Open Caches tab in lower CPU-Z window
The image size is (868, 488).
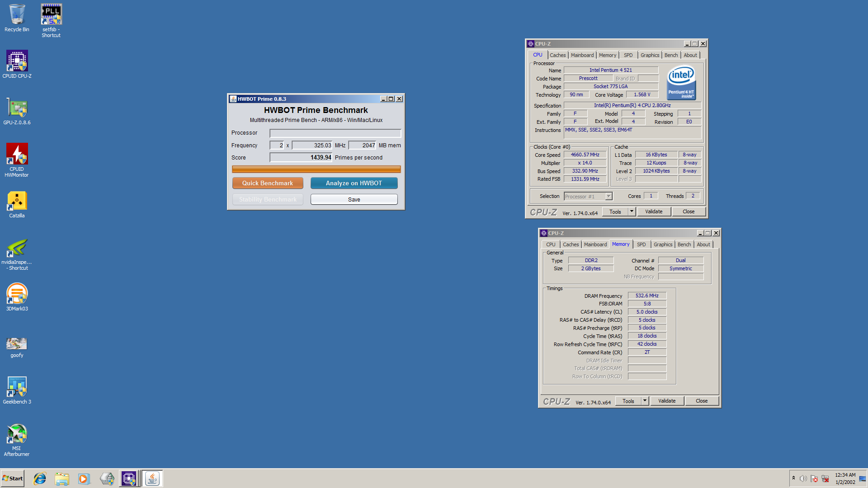click(x=571, y=244)
